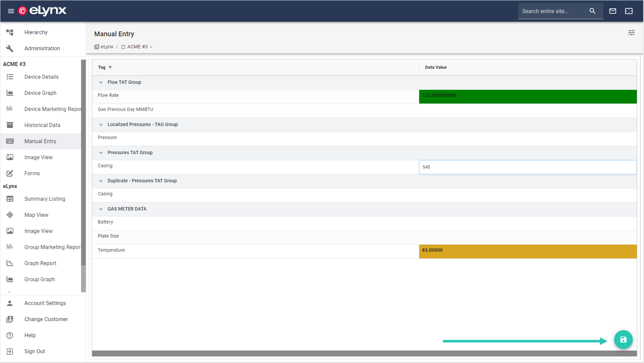Open Historical Data page
The height and width of the screenshot is (363, 644).
[42, 125]
